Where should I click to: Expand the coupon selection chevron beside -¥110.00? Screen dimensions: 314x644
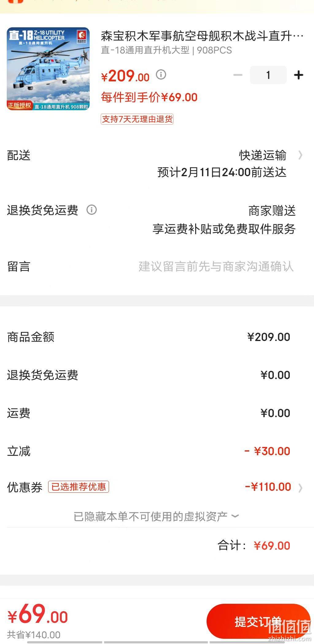coord(300,488)
